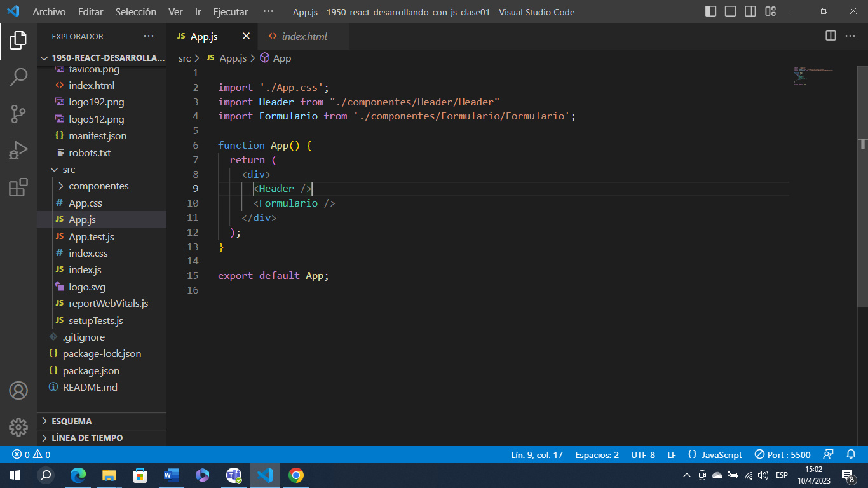Expand the ESQUEMA section
The width and height of the screenshot is (868, 488).
(102, 421)
